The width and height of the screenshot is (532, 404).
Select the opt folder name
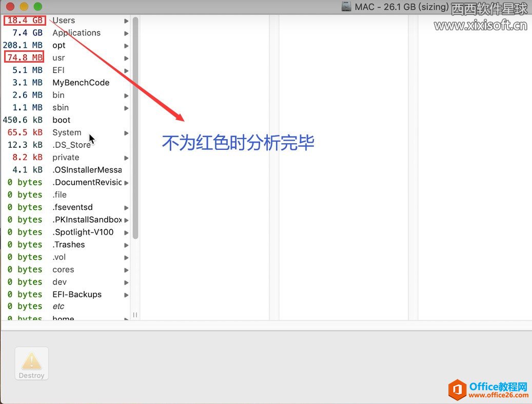[59, 46]
